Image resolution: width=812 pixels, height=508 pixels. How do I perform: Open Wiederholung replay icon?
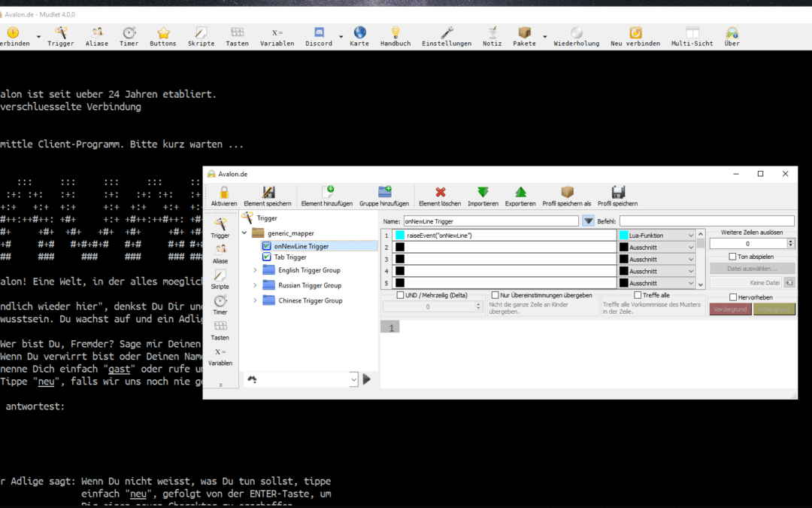[577, 37]
